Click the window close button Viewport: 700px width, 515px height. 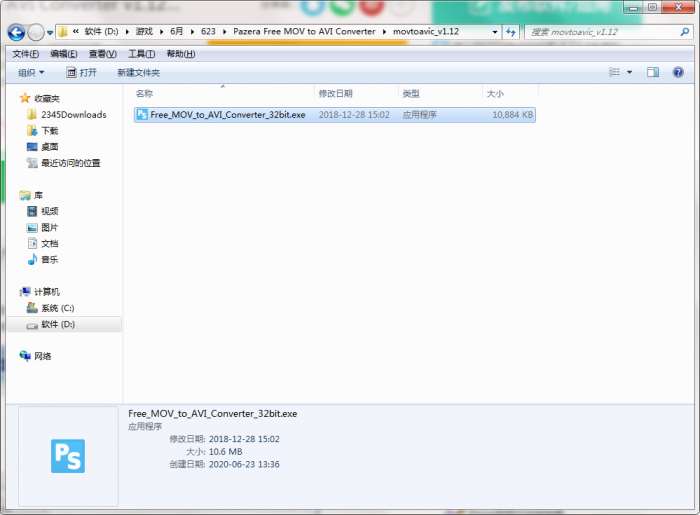[679, 7]
